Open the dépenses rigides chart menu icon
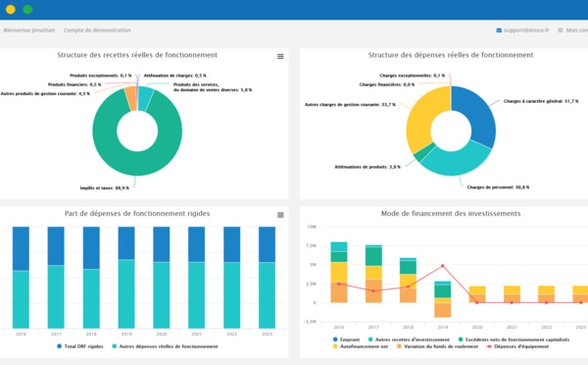588x365 pixels. pyautogui.click(x=280, y=215)
